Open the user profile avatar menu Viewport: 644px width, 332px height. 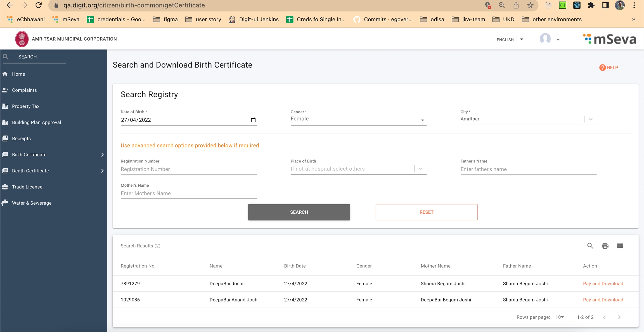click(545, 39)
